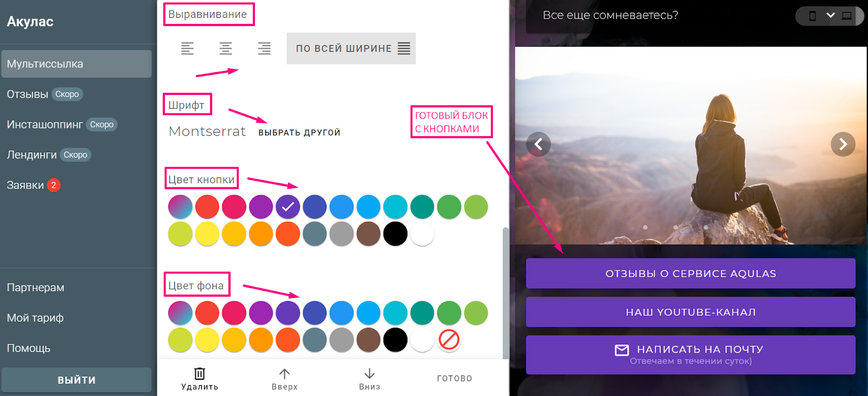Pick checked deep purple button color swatch

(288, 207)
